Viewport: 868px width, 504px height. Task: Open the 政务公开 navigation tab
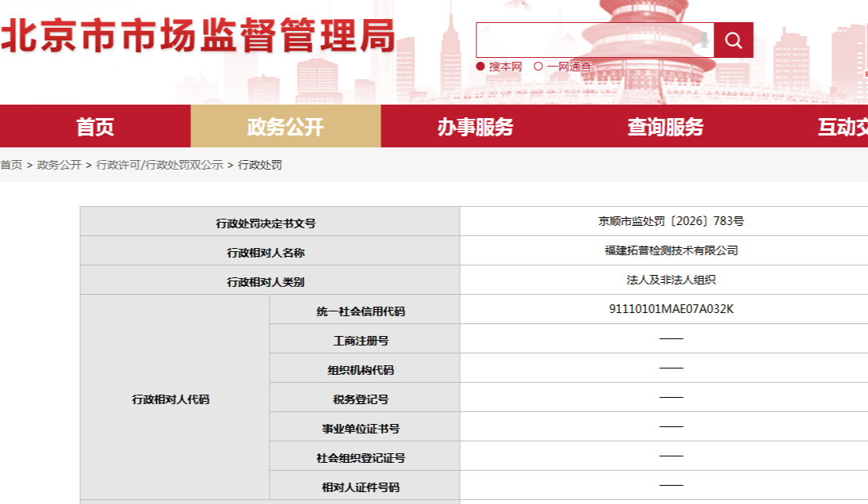click(285, 126)
